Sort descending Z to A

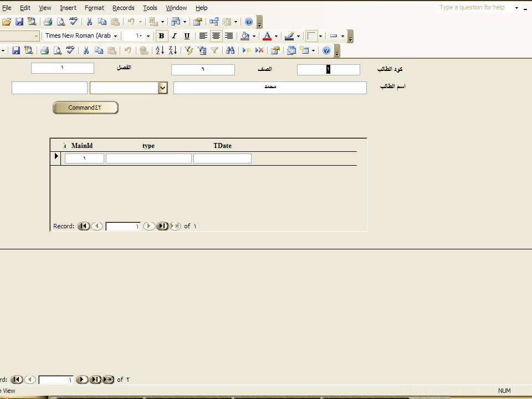(173, 50)
